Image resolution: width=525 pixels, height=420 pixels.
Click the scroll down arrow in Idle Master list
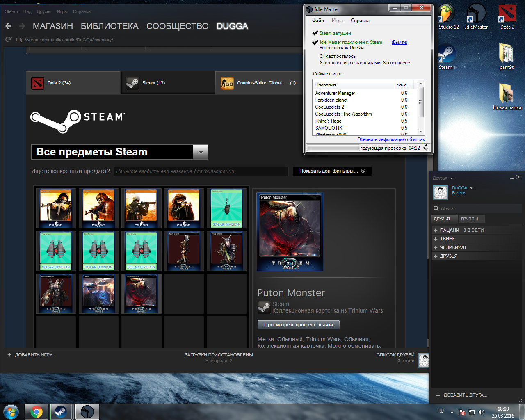420,132
